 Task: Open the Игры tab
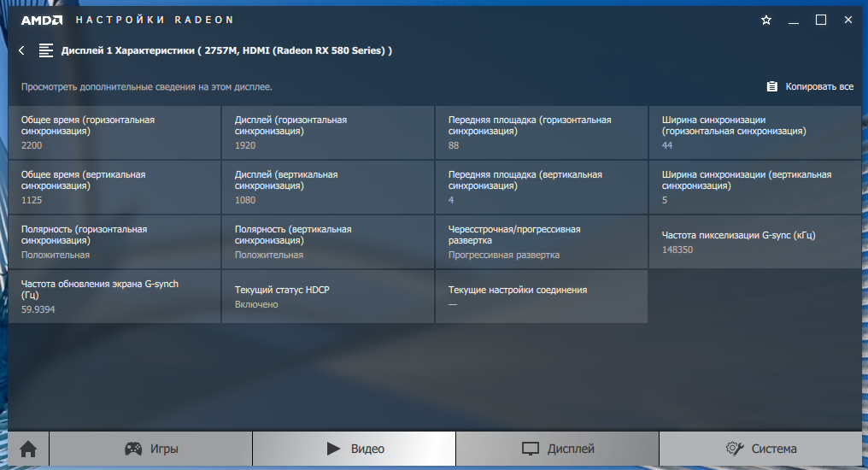pyautogui.click(x=151, y=449)
